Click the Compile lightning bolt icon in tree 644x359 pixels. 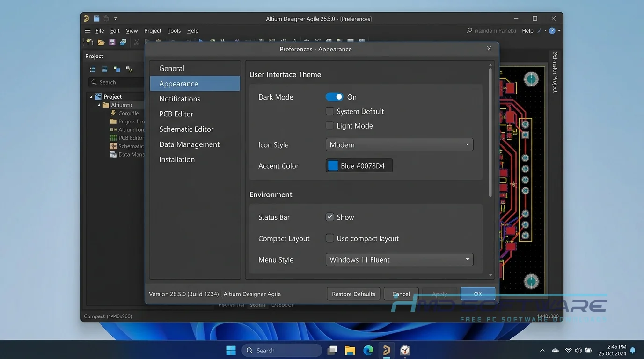pos(113,113)
